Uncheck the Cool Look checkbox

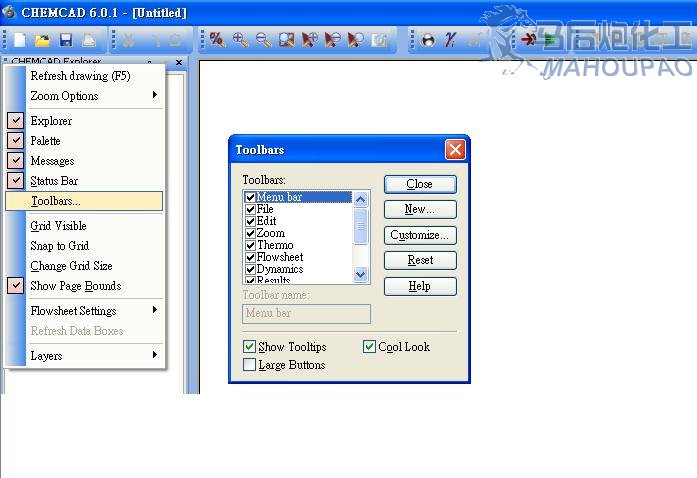click(369, 347)
